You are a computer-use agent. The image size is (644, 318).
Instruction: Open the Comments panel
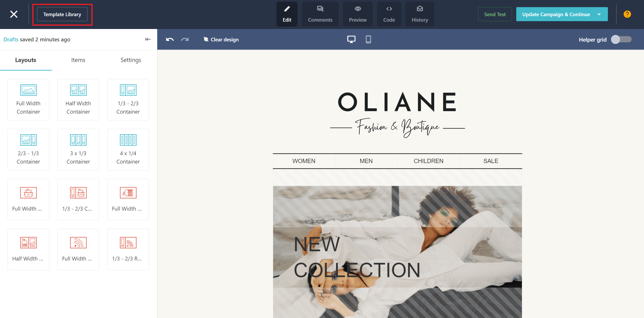(320, 14)
